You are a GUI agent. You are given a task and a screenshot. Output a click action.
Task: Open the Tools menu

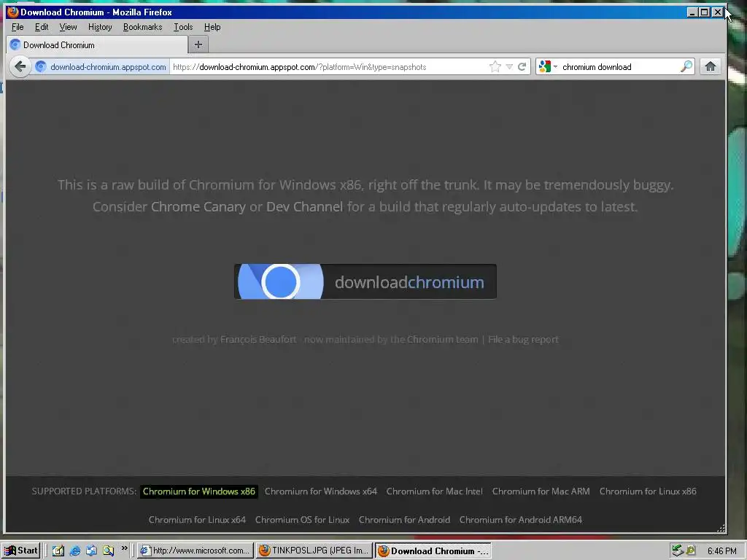183,27
